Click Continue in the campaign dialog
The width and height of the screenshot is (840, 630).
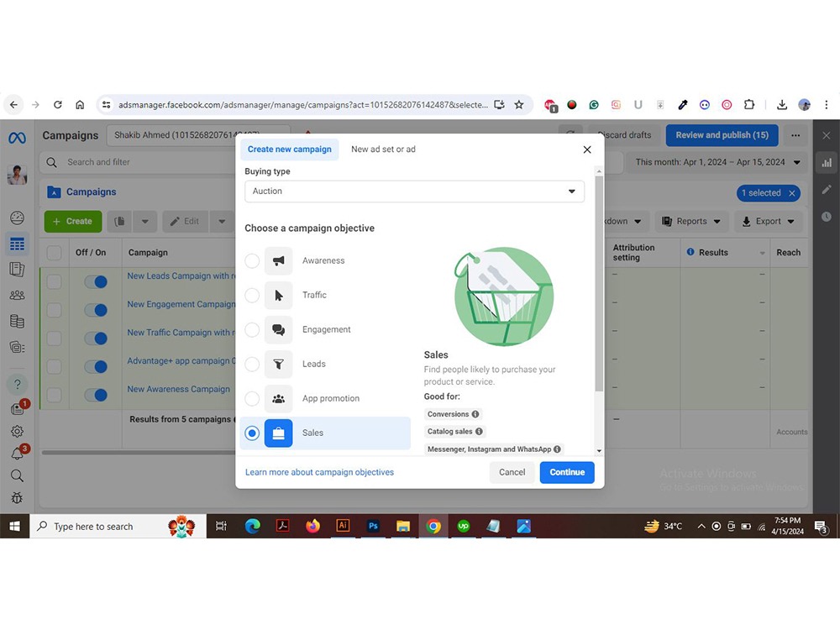point(567,472)
